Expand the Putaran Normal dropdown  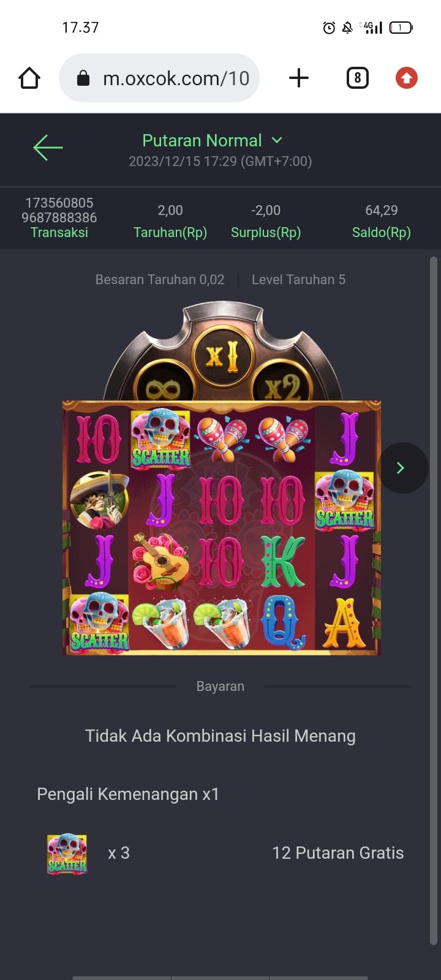pos(213,140)
